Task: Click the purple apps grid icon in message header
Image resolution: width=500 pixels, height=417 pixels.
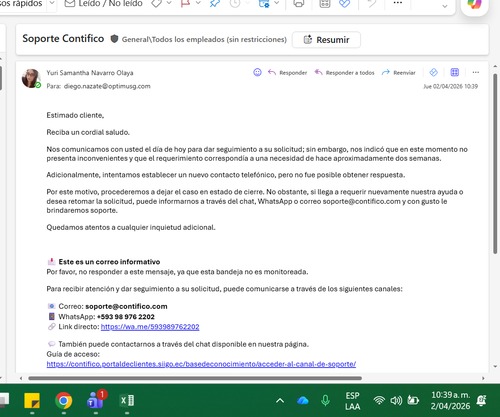Action: [455, 72]
